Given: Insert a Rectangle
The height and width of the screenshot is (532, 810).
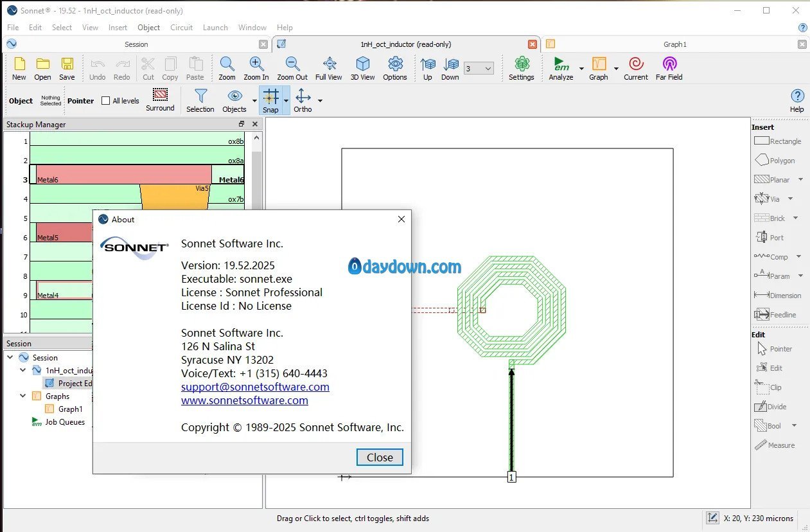Looking at the screenshot, I should pos(777,141).
